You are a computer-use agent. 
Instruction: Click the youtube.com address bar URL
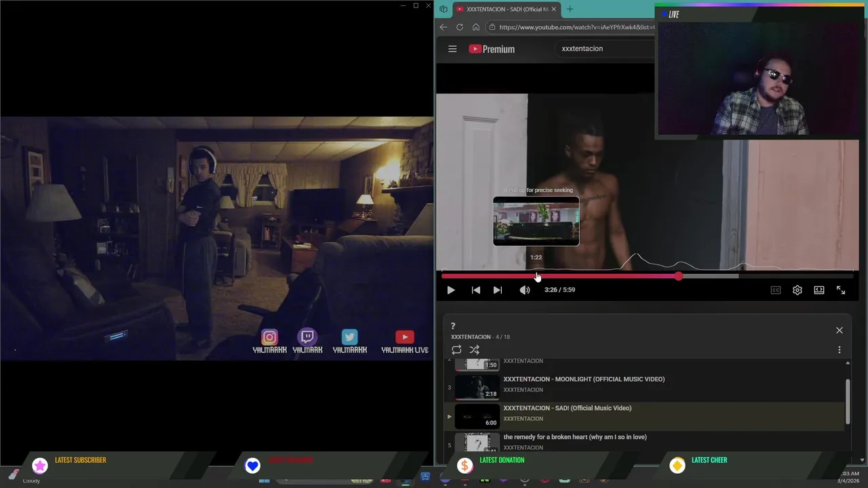tap(576, 27)
